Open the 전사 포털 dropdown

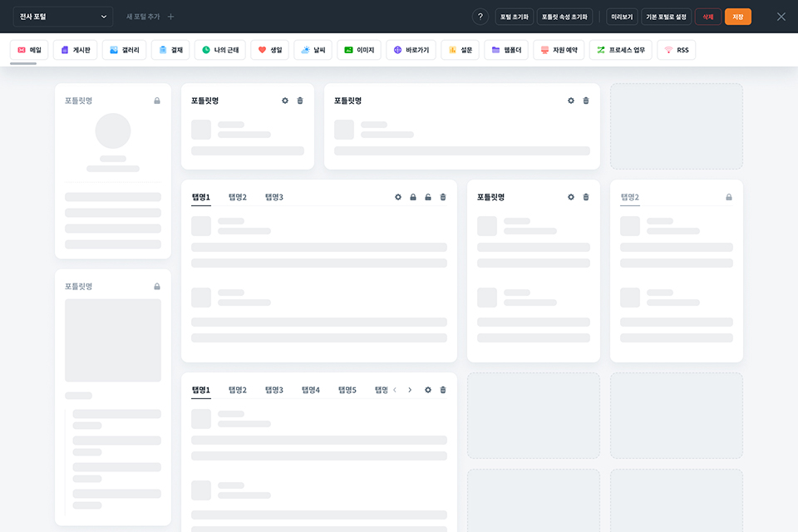coord(62,17)
